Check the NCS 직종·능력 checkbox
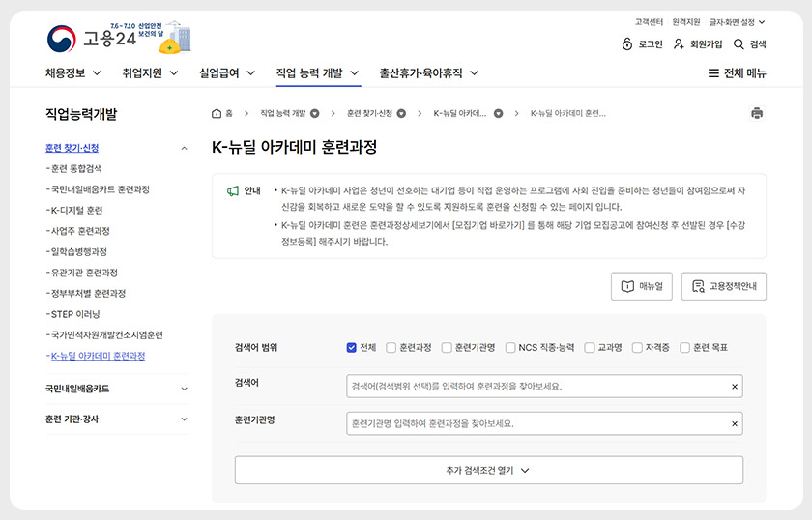 [510, 348]
